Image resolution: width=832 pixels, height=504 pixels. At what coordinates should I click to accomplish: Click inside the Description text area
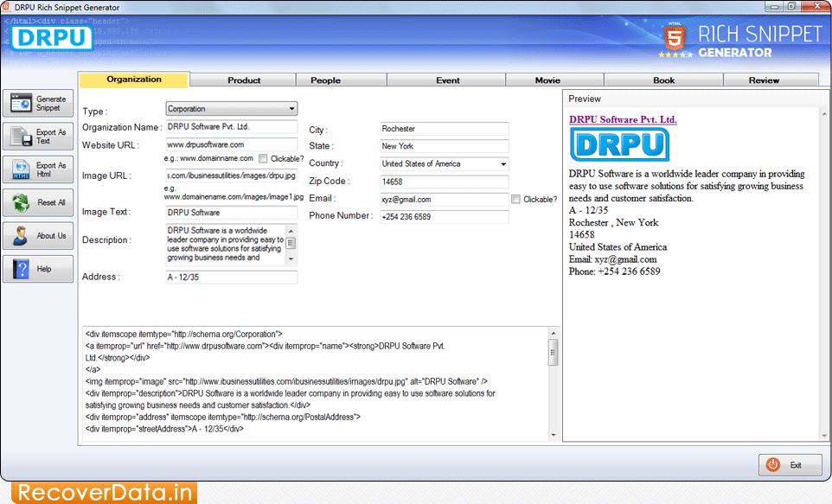pyautogui.click(x=226, y=245)
